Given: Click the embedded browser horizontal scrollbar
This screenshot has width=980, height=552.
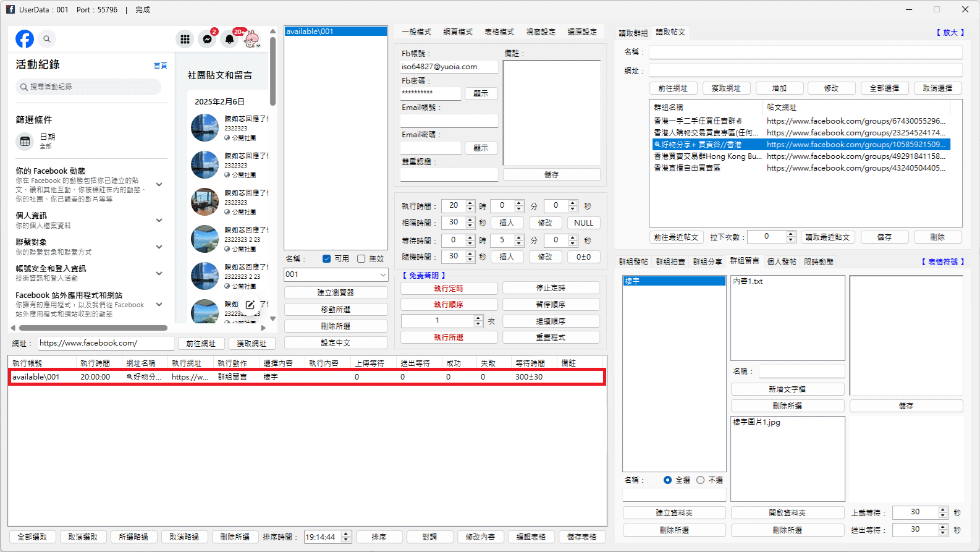Looking at the screenshot, I should pos(93,328).
